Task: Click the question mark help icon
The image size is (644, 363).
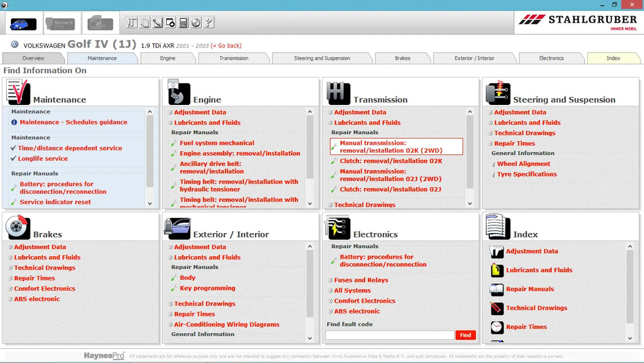Action: [209, 23]
